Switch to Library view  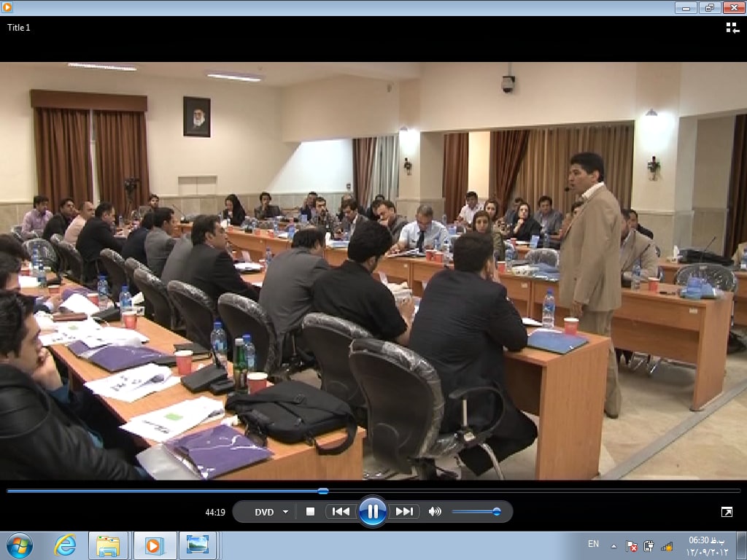click(x=732, y=28)
